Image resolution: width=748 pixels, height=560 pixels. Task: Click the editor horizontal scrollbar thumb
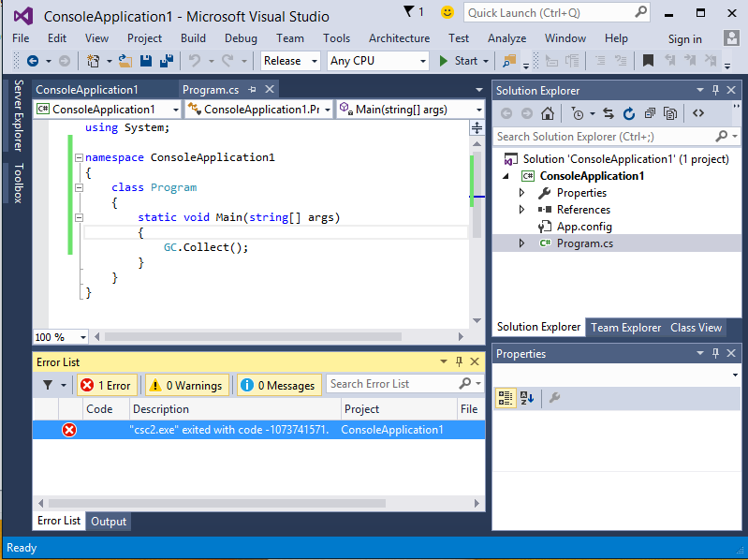click(253, 337)
